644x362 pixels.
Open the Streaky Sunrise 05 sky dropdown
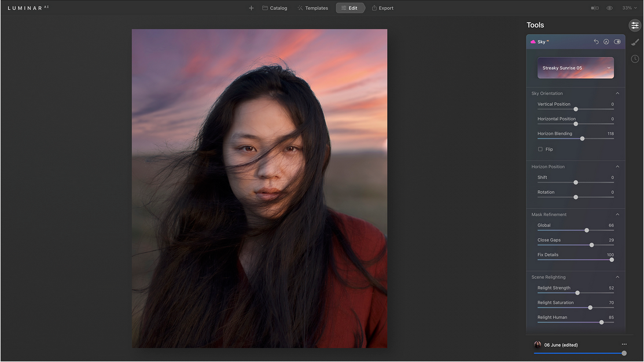point(575,68)
